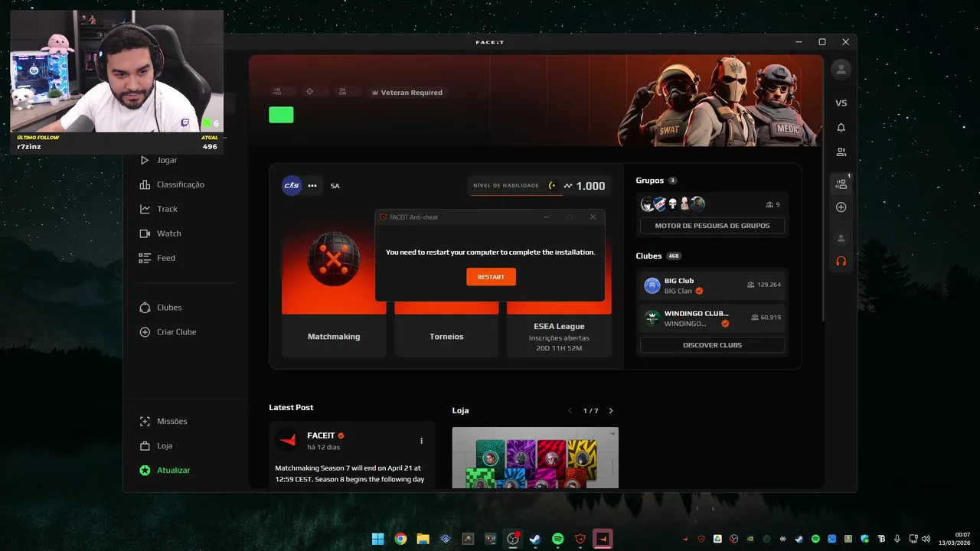The image size is (980, 551).
Task: Minimize the FACEIT Anti-cheat dialog
Action: tap(547, 217)
